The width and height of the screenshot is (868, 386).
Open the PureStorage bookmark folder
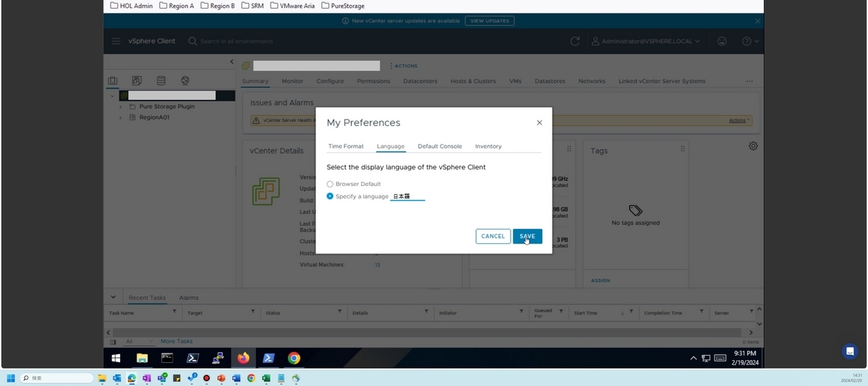pos(342,6)
